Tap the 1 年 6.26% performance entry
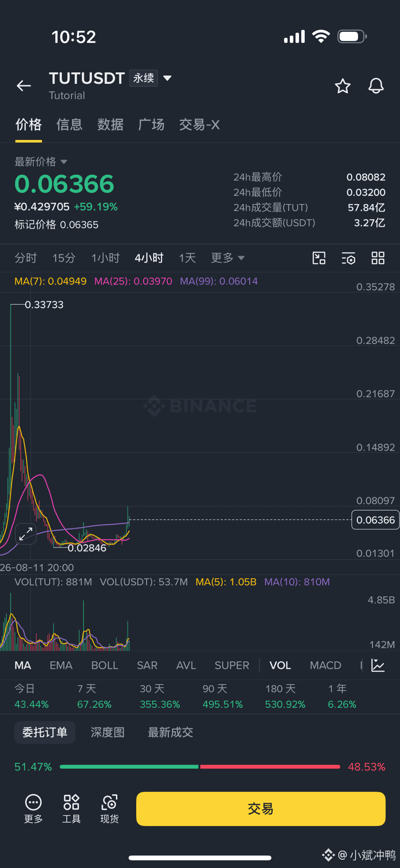Image resolution: width=400 pixels, height=868 pixels. point(342,697)
